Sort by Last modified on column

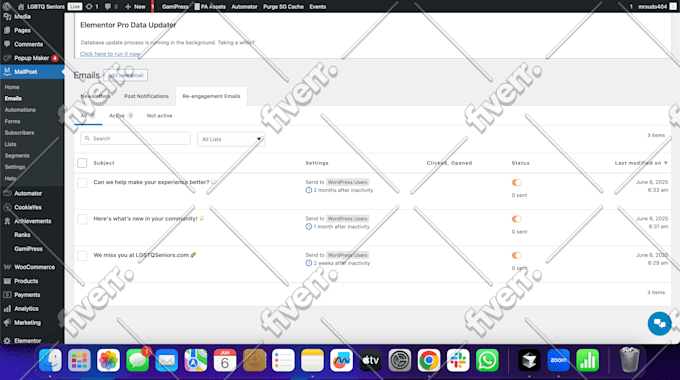641,163
